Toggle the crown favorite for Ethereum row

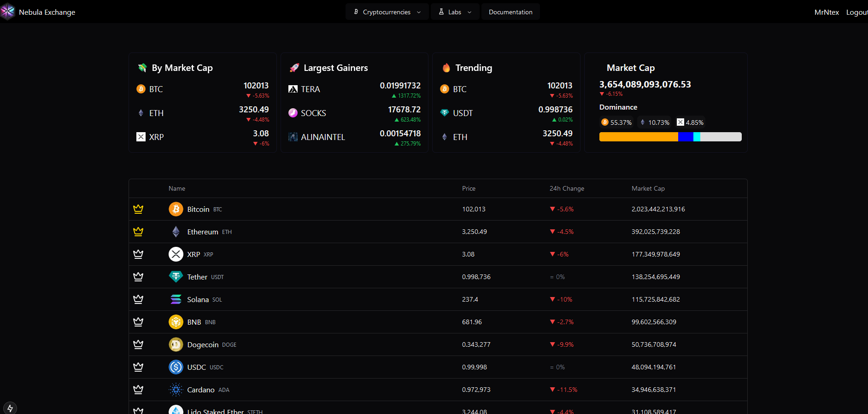pyautogui.click(x=138, y=232)
